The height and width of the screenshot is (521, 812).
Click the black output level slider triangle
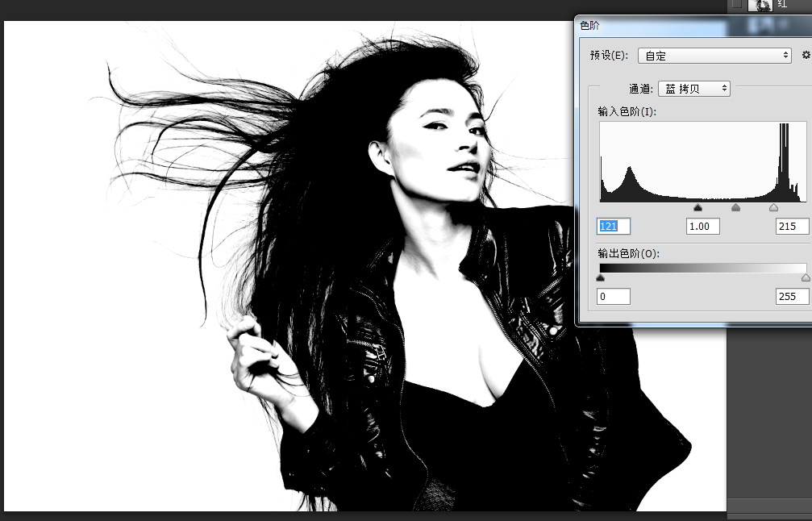[600, 278]
